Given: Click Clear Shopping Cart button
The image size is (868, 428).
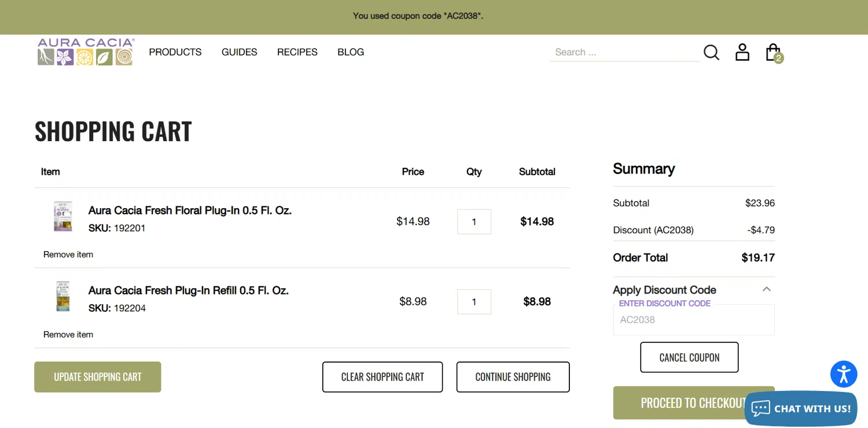Looking at the screenshot, I should coord(382,377).
